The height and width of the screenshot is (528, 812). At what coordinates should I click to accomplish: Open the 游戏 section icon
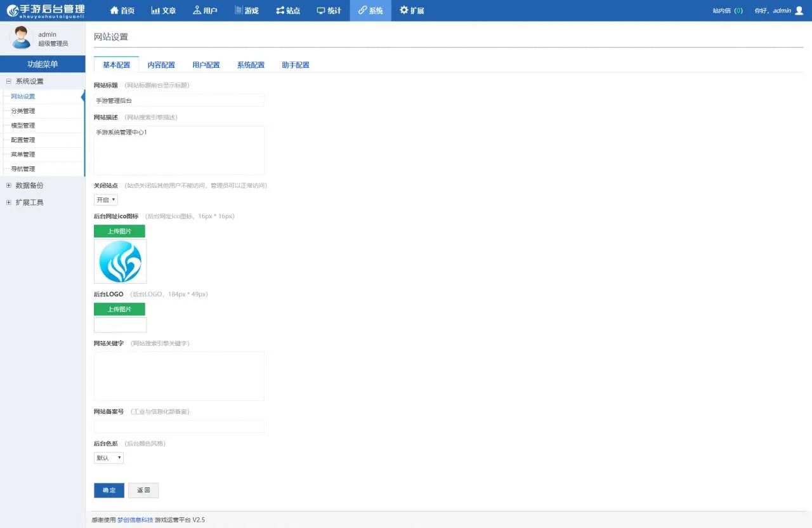pyautogui.click(x=239, y=11)
